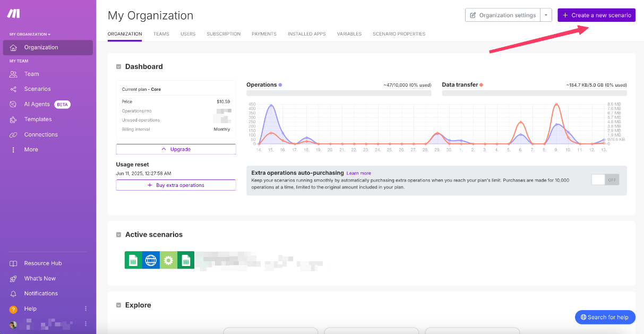
Task: Go to the Installed Apps tab
Action: click(307, 34)
